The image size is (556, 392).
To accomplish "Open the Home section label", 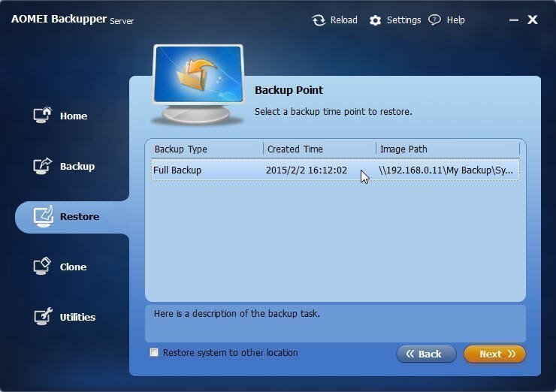I will click(x=74, y=116).
